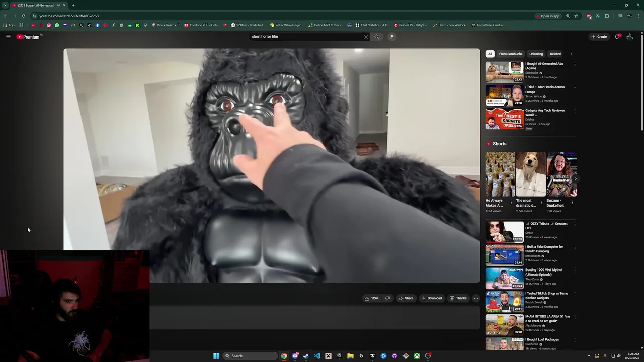The height and width of the screenshot is (362, 644).
Task: Open options for 'Busting 1000 Viral Myths' video
Action: click(x=575, y=270)
